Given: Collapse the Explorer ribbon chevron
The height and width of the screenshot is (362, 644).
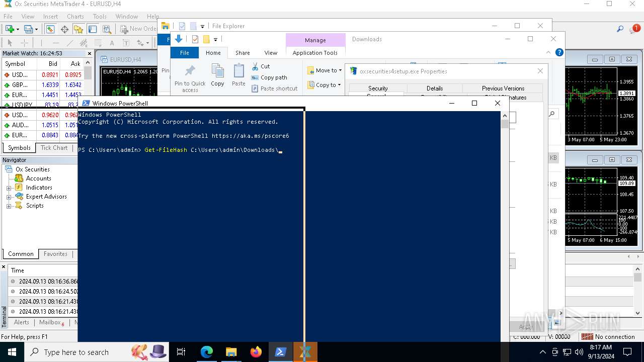Looking at the screenshot, I should coord(548,52).
